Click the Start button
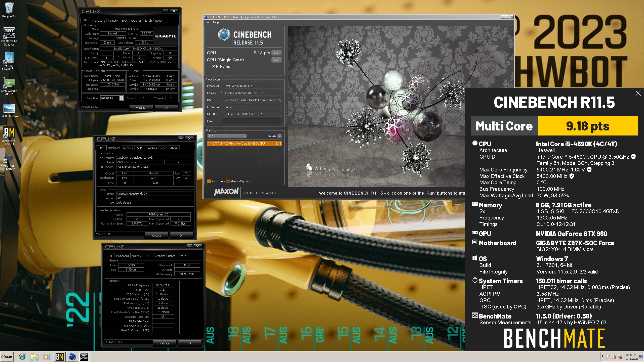The height and width of the screenshot is (362, 644). tap(7, 356)
